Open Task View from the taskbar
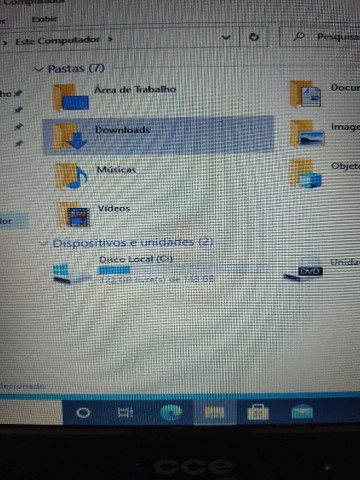Viewport: 360px width, 480px height. (x=125, y=413)
